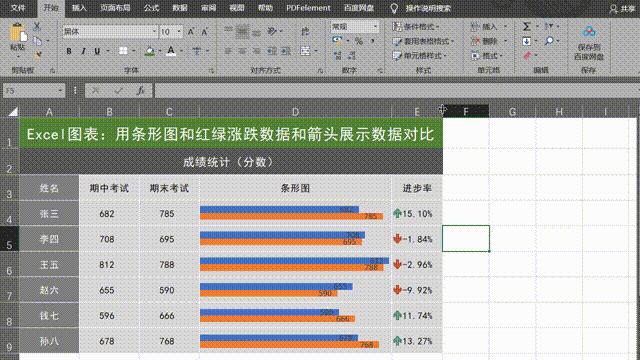Viewport: 640px width, 360px height.
Task: Click the Clear eraser icon
Action: [x=527, y=55]
